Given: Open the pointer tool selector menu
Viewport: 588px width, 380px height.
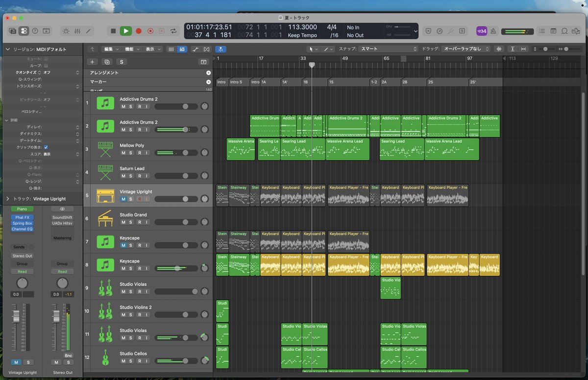Looking at the screenshot, I should pos(313,49).
